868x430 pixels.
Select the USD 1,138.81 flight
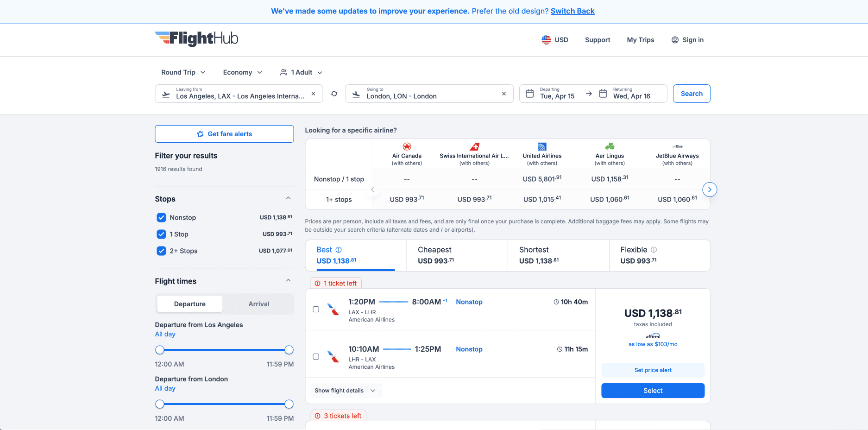pyautogui.click(x=653, y=391)
